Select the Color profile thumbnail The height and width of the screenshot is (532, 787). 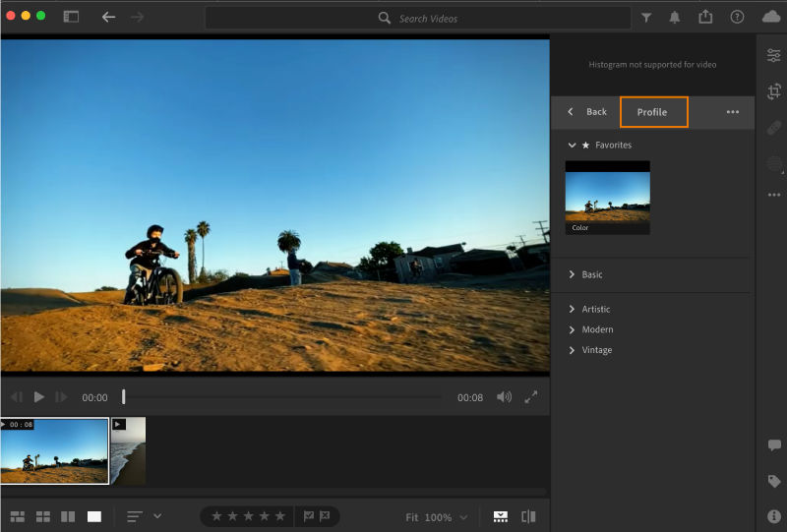[607, 198]
